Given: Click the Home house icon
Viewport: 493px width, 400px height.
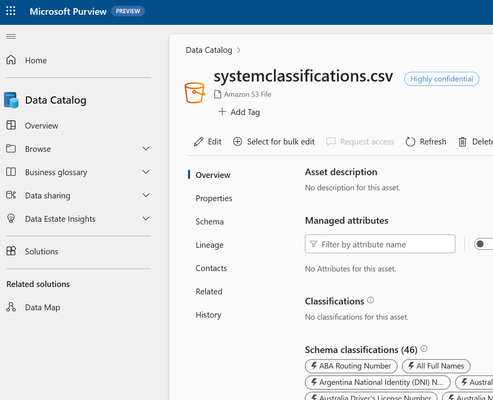Looking at the screenshot, I should coord(11,60).
